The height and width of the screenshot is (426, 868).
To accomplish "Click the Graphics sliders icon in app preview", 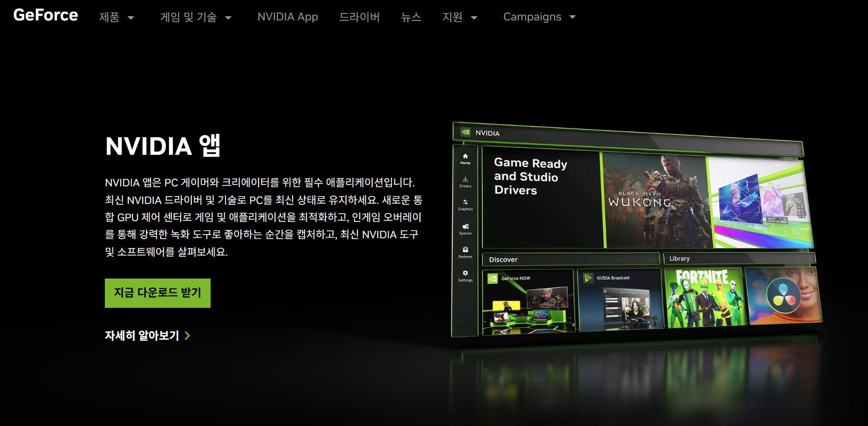I will 465,202.
